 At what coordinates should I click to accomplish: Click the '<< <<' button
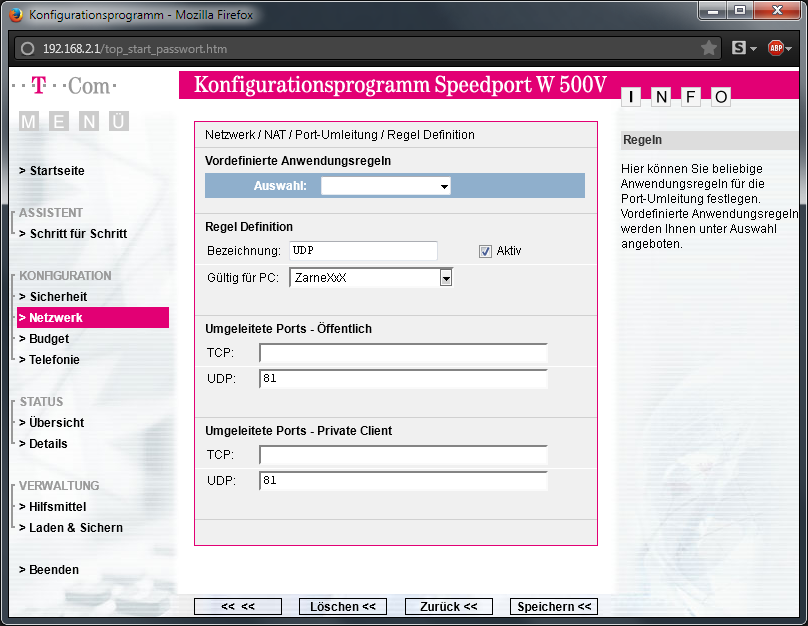tap(238, 606)
